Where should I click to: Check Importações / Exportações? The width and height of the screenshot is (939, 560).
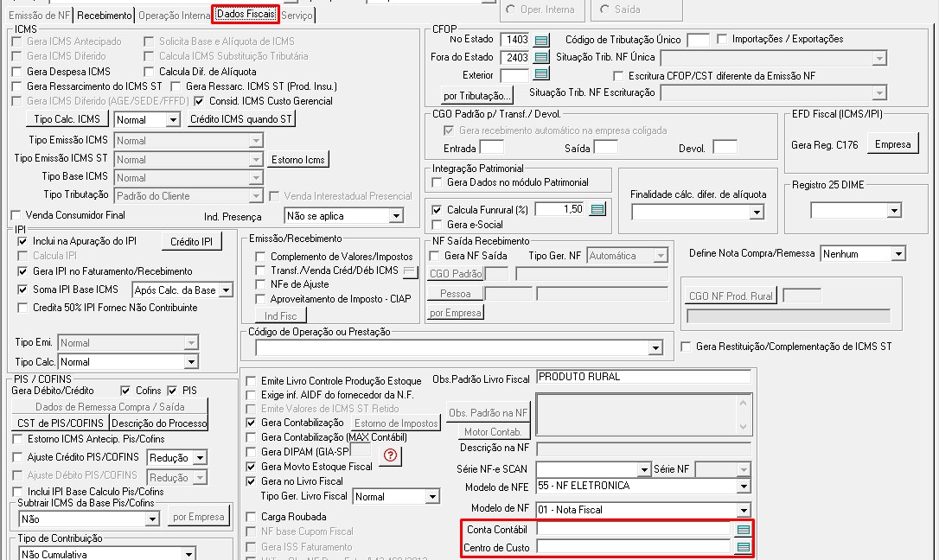coord(722,39)
